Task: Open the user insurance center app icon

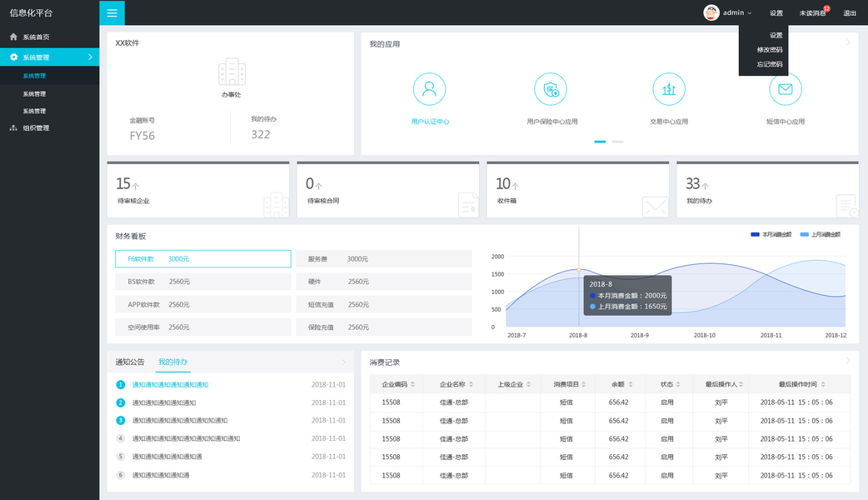Action: (551, 89)
